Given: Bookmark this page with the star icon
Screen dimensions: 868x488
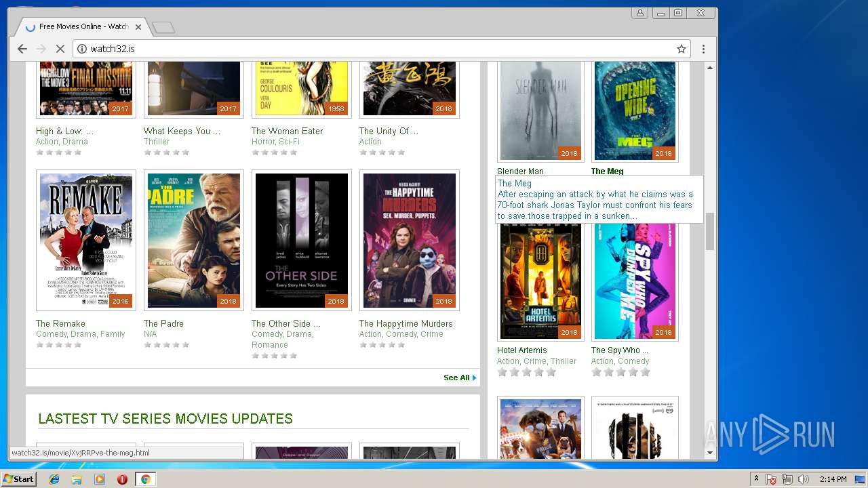Looking at the screenshot, I should (x=682, y=49).
